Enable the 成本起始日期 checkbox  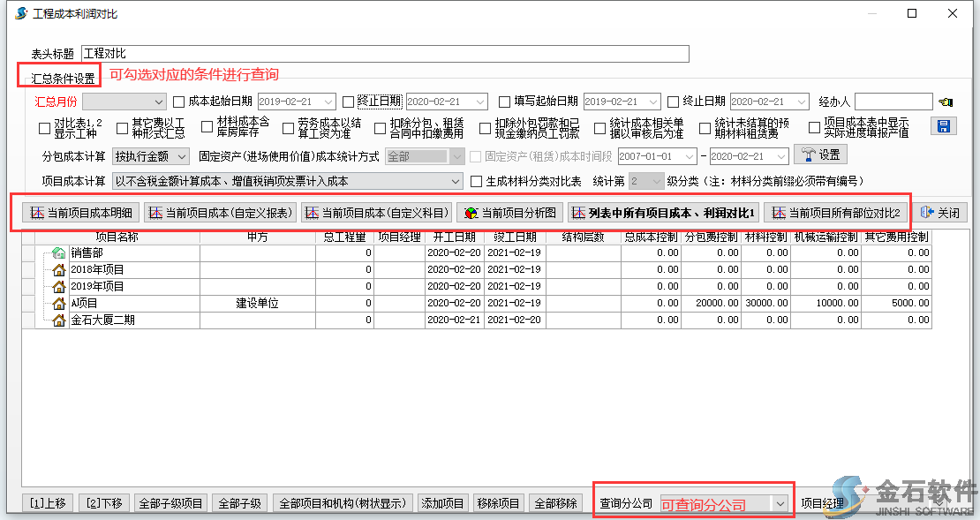pos(179,102)
